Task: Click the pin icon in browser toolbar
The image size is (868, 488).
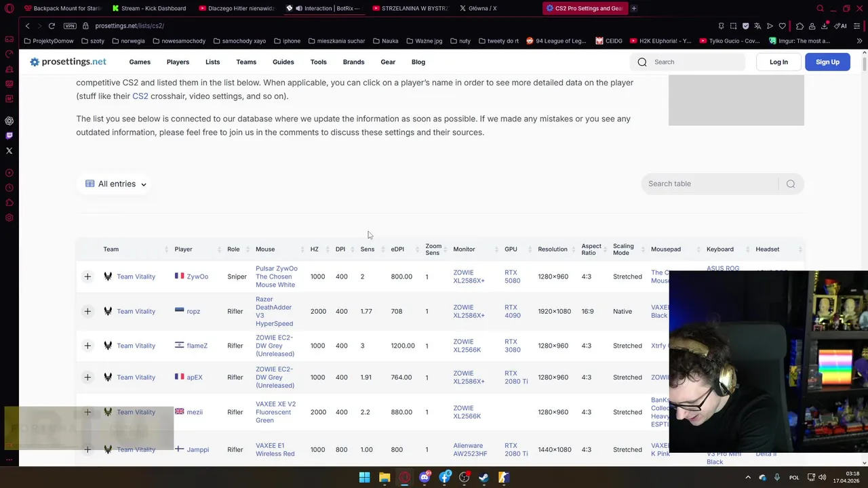Action: tap(721, 26)
